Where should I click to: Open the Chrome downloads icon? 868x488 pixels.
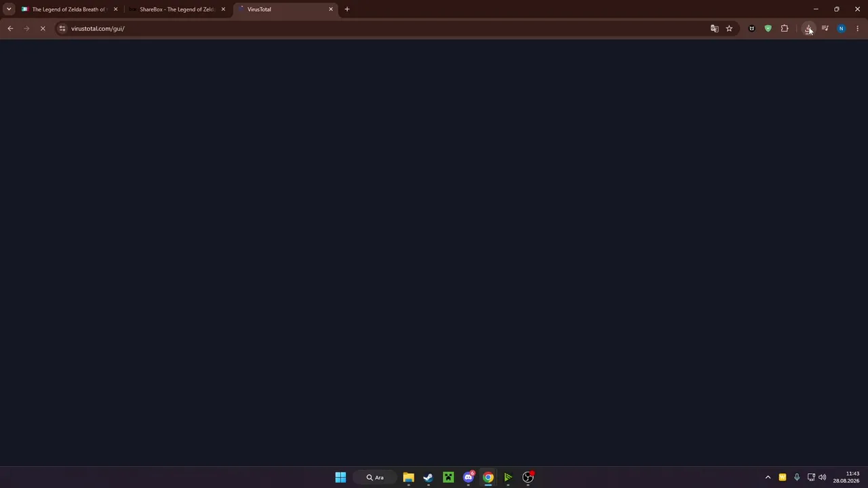point(808,28)
